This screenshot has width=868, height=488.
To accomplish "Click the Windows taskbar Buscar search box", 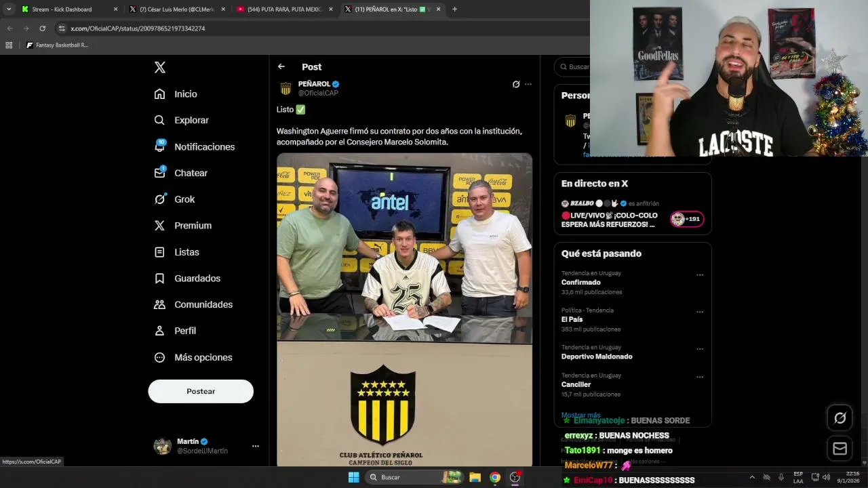I will coord(416,477).
